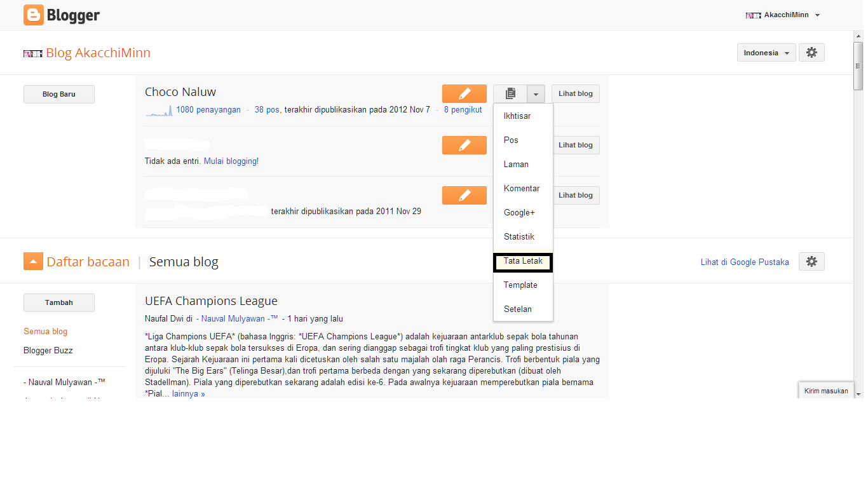Choose Komentar in the menu

click(x=523, y=189)
